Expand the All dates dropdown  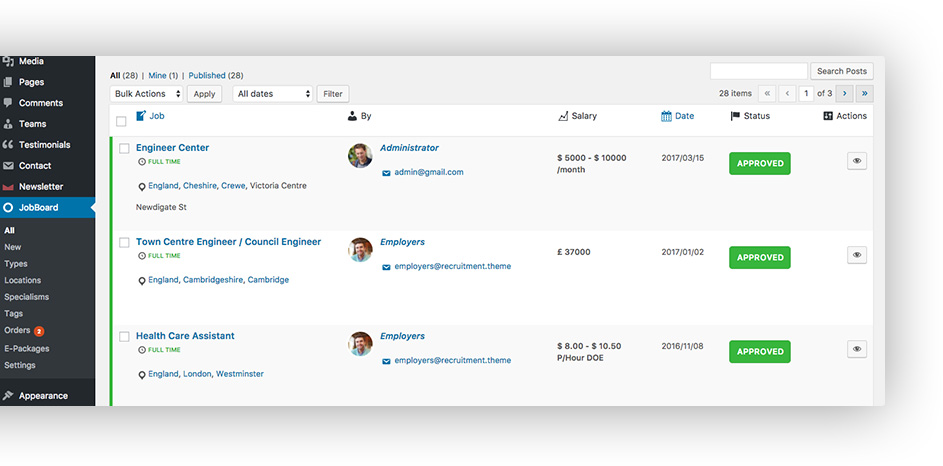click(273, 94)
